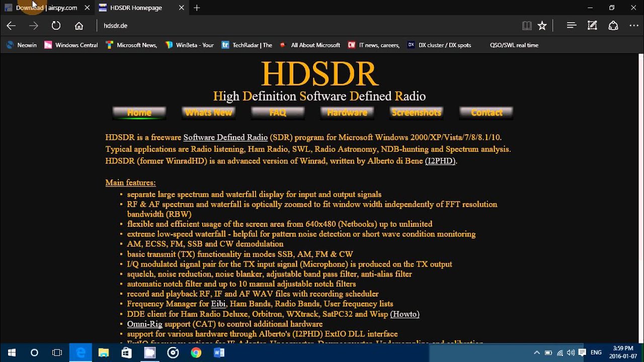
Task: Open the browser home page
Action: 79,26
